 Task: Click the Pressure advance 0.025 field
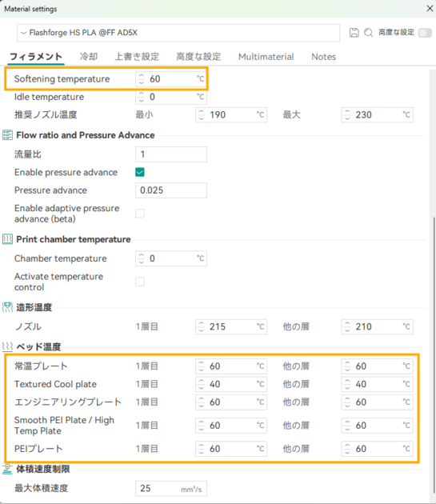[171, 190]
